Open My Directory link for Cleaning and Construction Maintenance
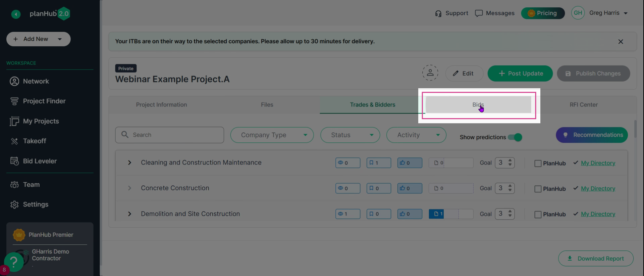This screenshot has height=276, width=644. [598, 163]
